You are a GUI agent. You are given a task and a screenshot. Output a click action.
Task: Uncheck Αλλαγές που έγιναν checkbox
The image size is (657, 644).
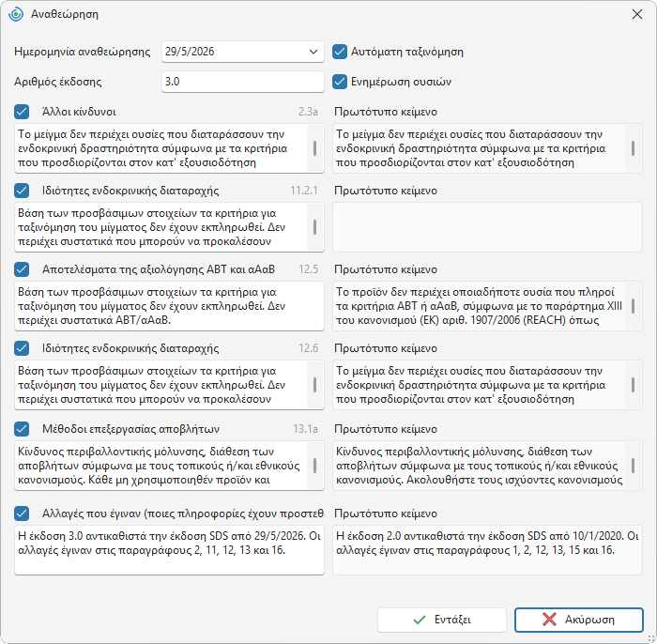point(22,514)
